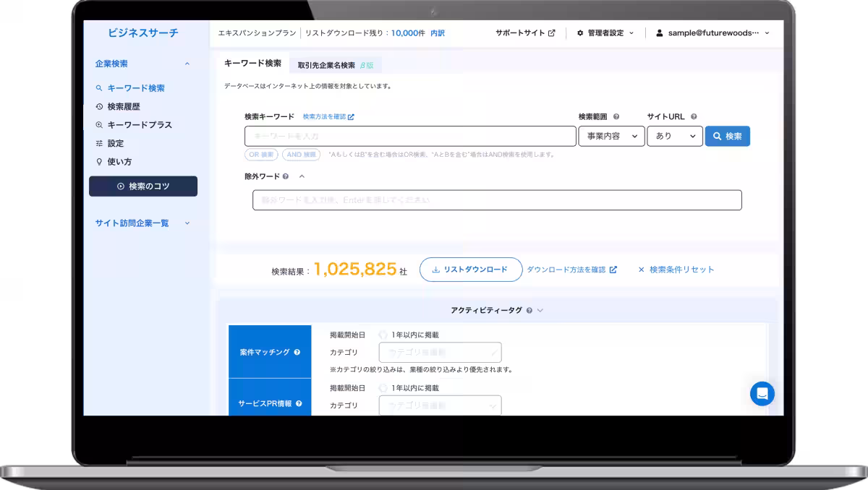
Task: Click the external-link icon next to 検索方法を確認
Action: (351, 116)
